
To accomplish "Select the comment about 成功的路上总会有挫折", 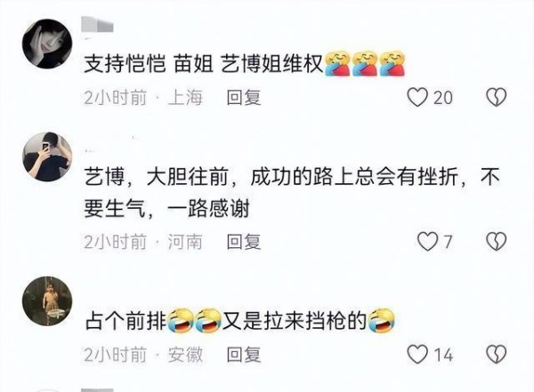I will click(x=292, y=193).
